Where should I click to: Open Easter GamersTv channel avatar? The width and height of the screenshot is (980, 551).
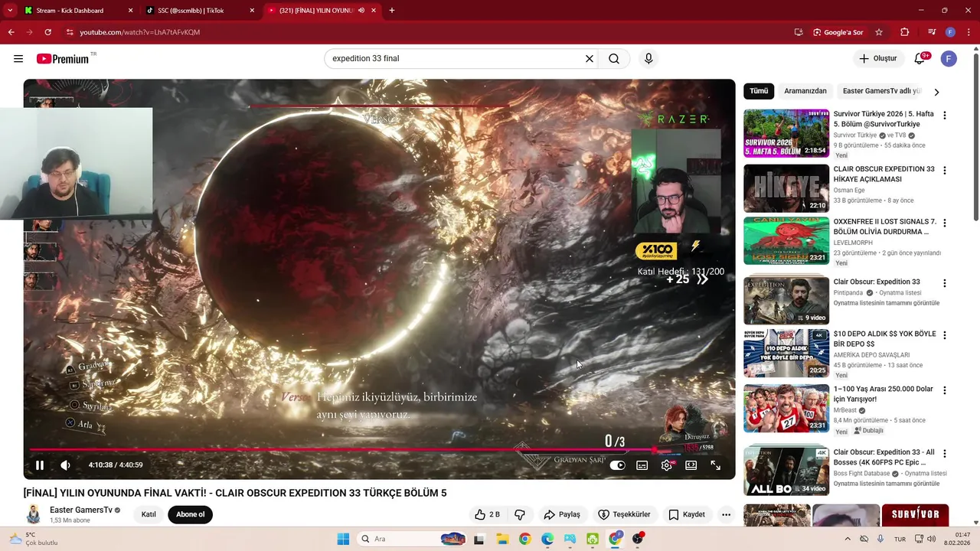[x=34, y=514]
